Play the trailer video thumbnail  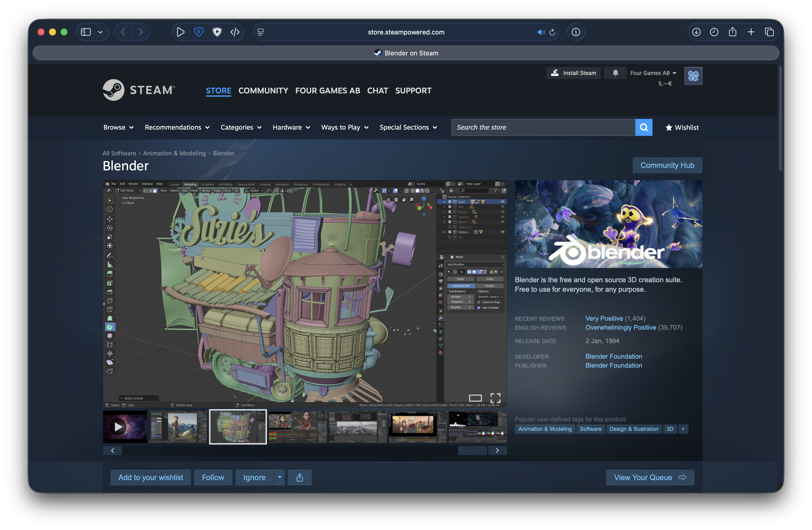[125, 427]
